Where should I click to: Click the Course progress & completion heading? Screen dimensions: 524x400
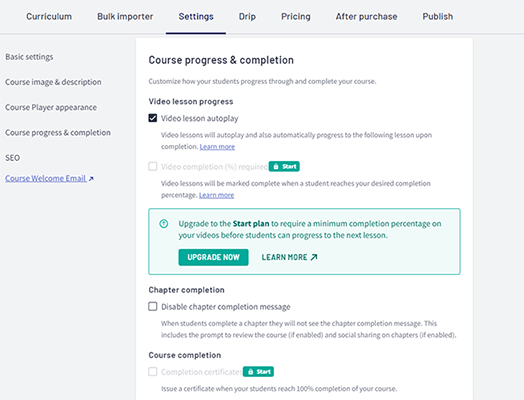tap(221, 60)
